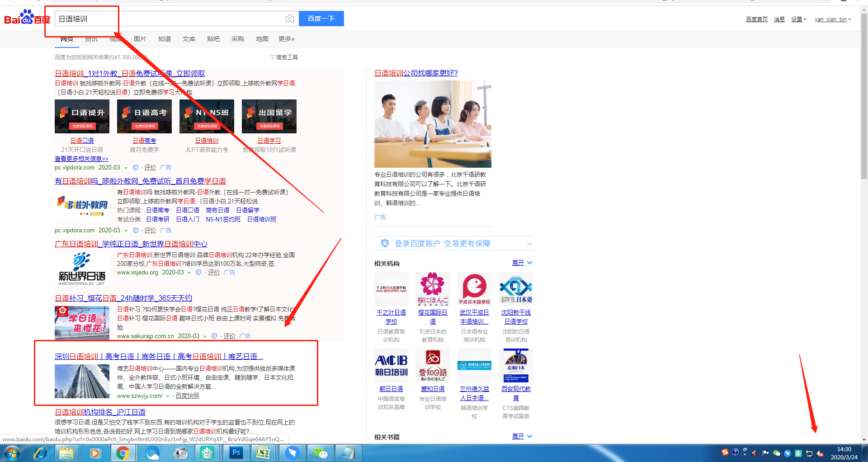The width and height of the screenshot is (868, 462).
Task: Expand the 设置 dropdown
Action: point(798,19)
